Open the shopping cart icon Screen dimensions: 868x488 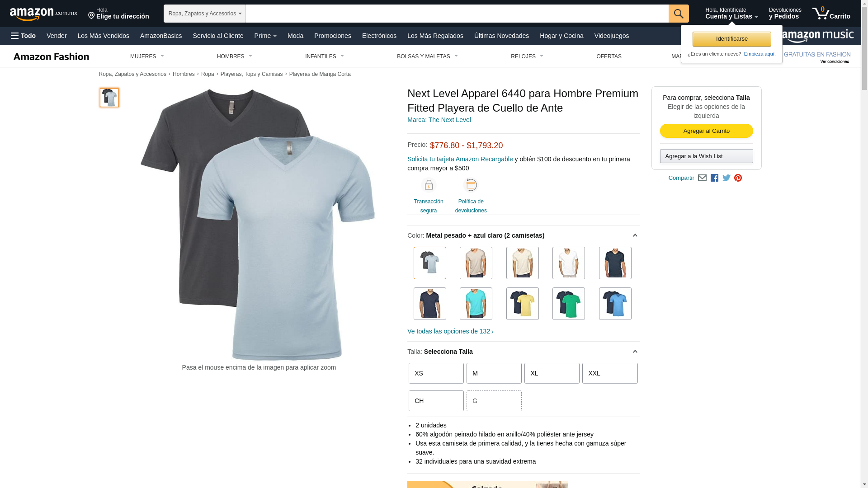[831, 14]
